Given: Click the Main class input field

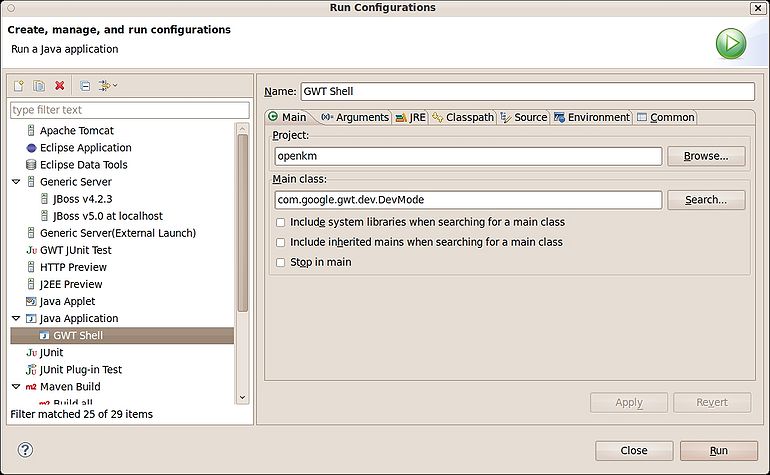Looking at the screenshot, I should (468, 200).
